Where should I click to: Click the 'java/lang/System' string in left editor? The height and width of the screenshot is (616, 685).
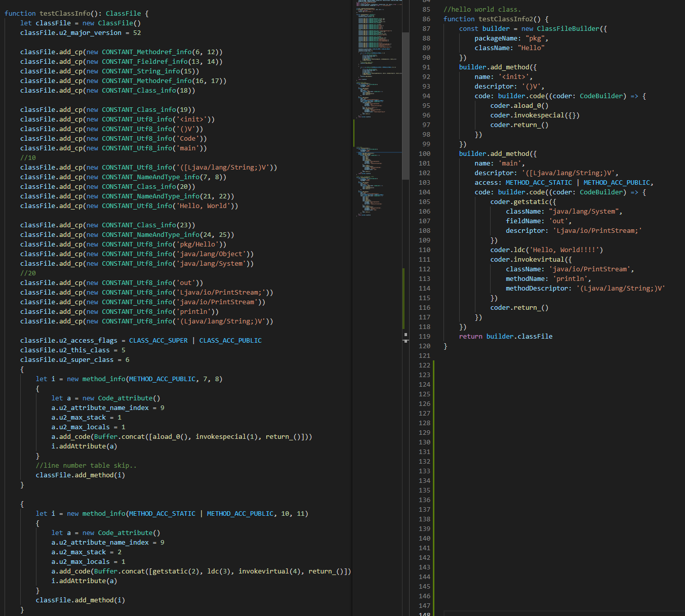[211, 264]
